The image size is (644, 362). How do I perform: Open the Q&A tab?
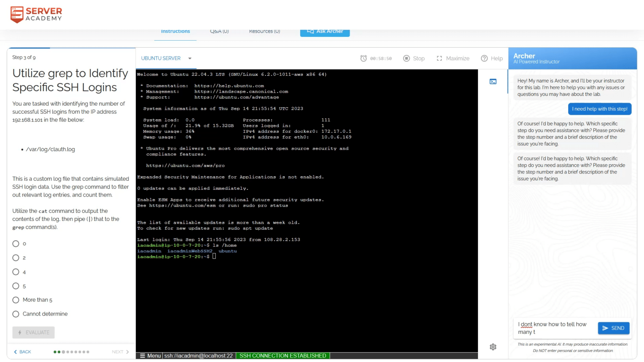coord(219,31)
